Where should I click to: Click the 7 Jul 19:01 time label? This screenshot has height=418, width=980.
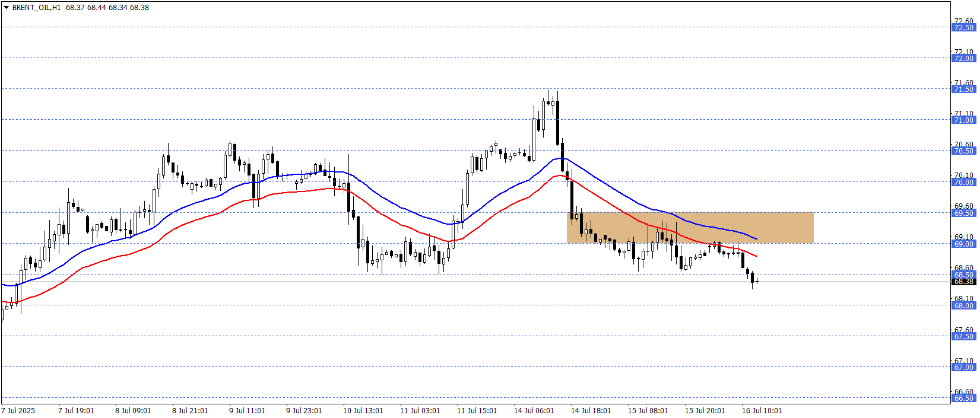(76, 410)
